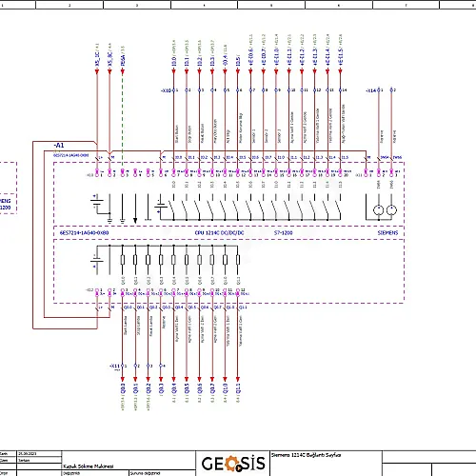Select the battery symbol in upper CPU section

[x=97, y=202]
